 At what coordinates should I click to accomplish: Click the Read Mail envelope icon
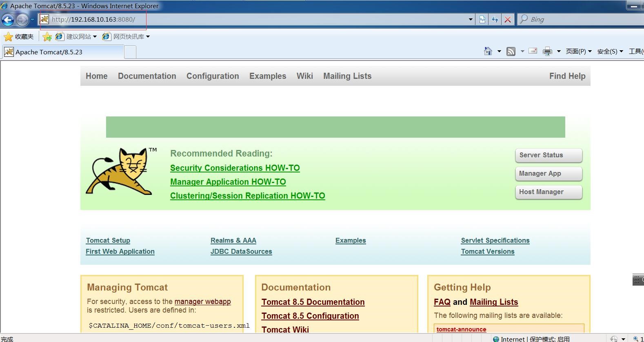point(533,51)
